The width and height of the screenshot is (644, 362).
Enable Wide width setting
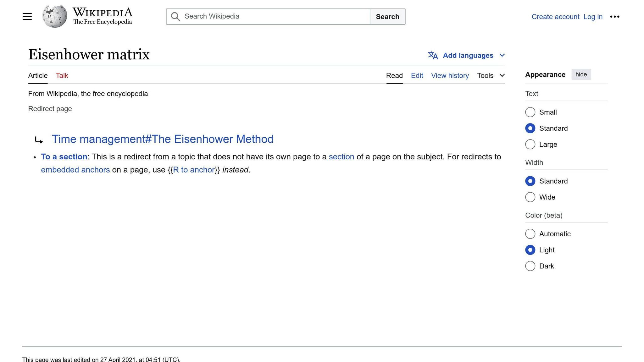tap(530, 197)
